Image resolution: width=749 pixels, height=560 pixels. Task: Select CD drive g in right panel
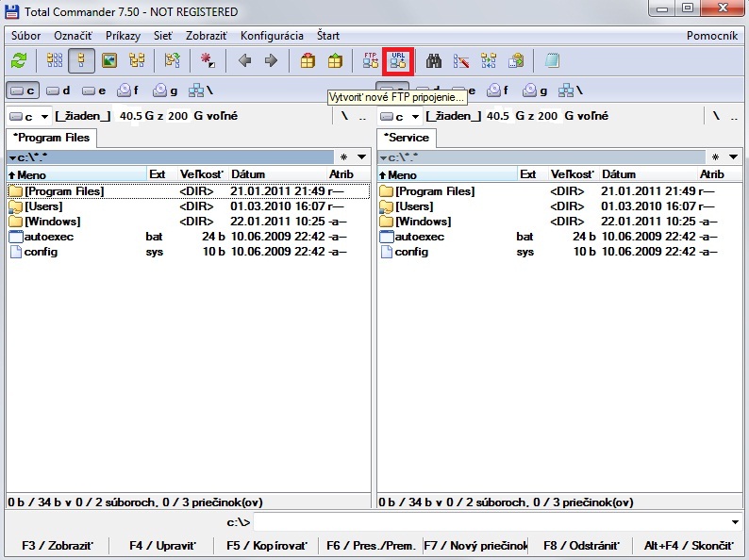coord(535,91)
